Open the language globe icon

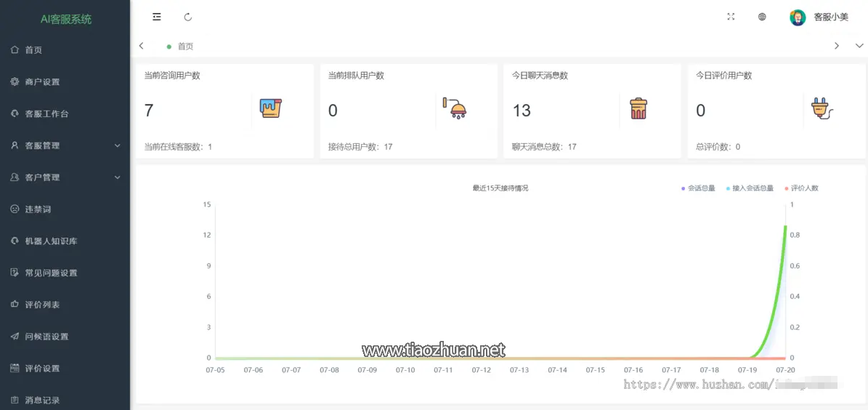pyautogui.click(x=762, y=17)
